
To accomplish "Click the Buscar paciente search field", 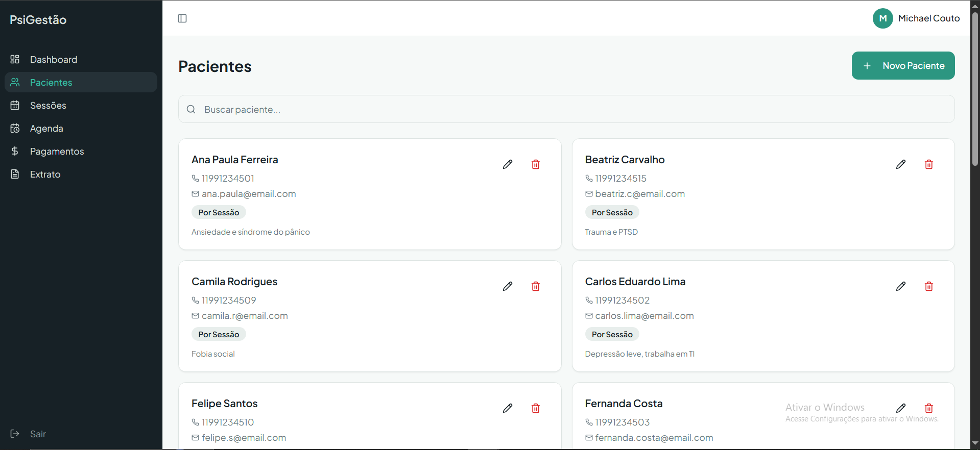I will click(x=566, y=109).
